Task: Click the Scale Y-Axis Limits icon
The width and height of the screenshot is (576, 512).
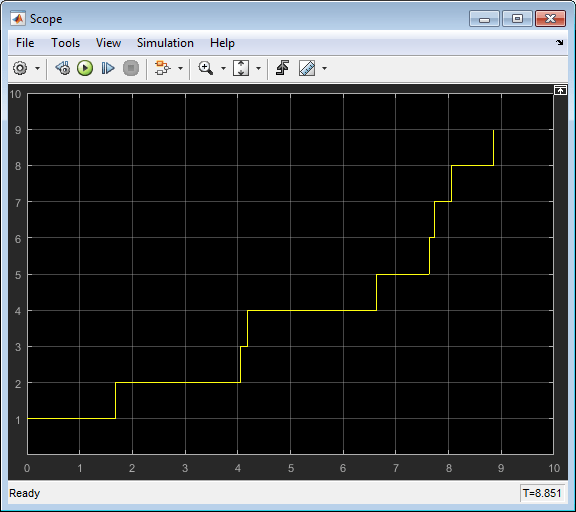Action: (x=241, y=68)
